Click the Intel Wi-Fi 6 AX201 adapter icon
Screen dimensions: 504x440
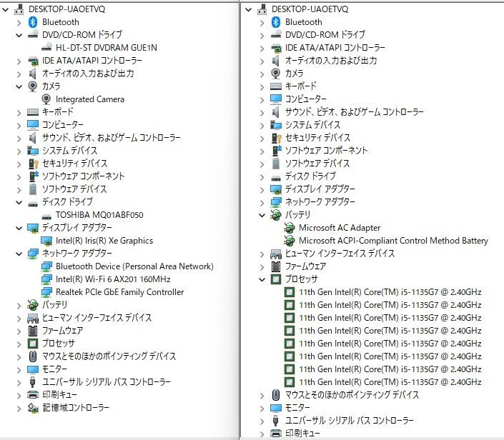[46, 279]
